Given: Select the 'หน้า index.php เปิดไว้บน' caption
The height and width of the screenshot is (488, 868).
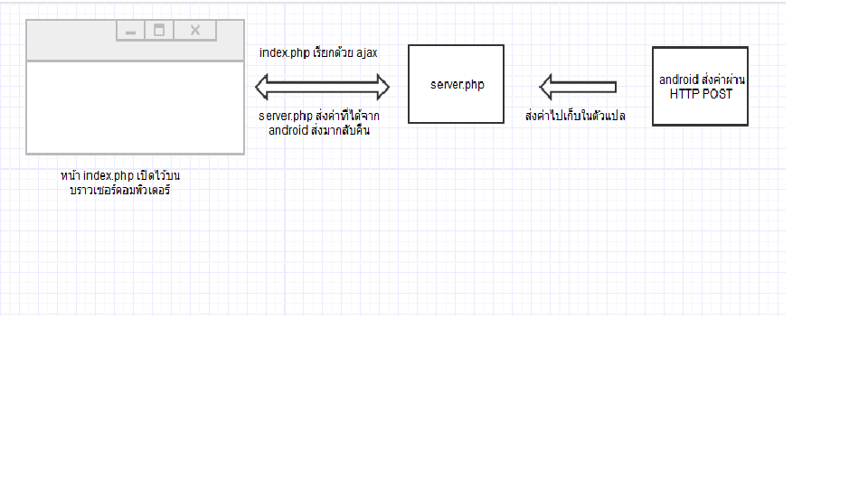Looking at the screenshot, I should coord(120,183).
